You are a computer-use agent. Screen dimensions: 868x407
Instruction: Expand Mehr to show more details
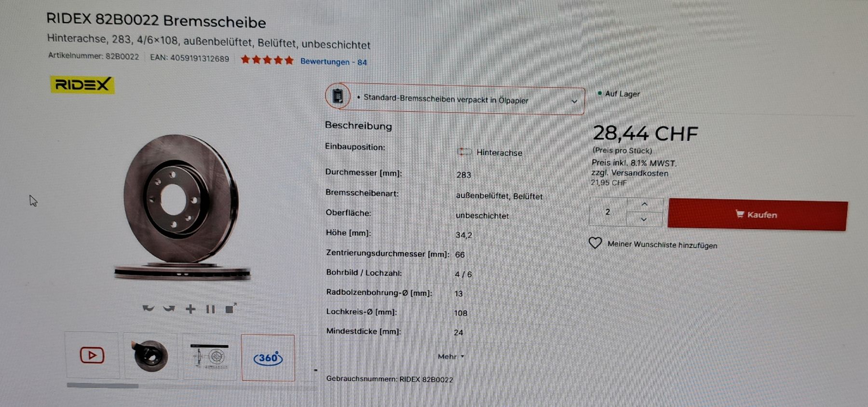pyautogui.click(x=451, y=356)
